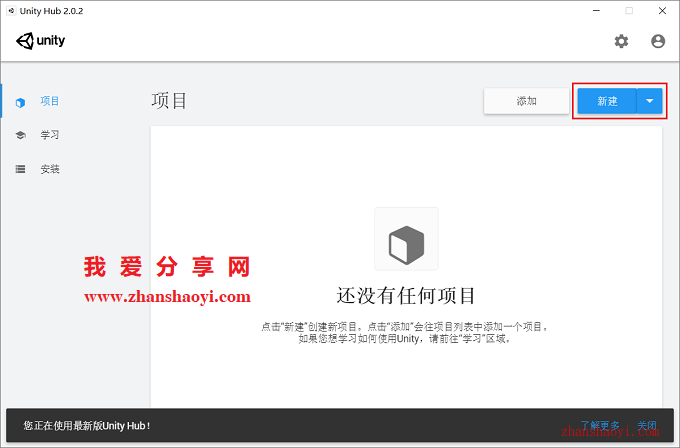Screen dimensions: 680x448
Task: Click the 添加 button
Action: coord(526,101)
